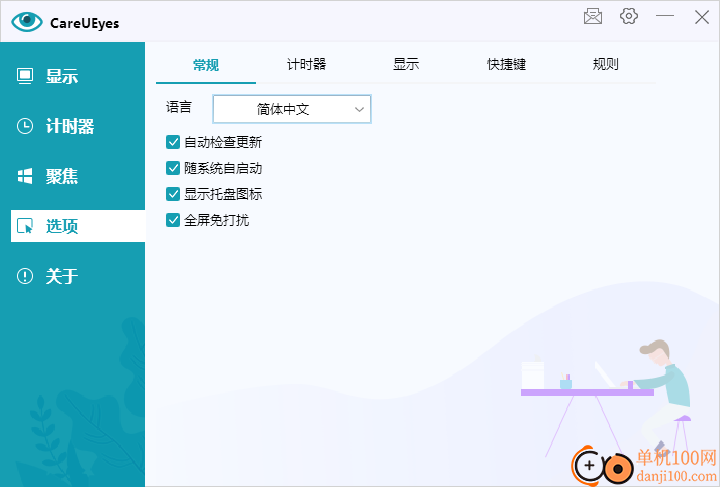Click the Windows logo icon beside 聚焦

pyautogui.click(x=25, y=176)
